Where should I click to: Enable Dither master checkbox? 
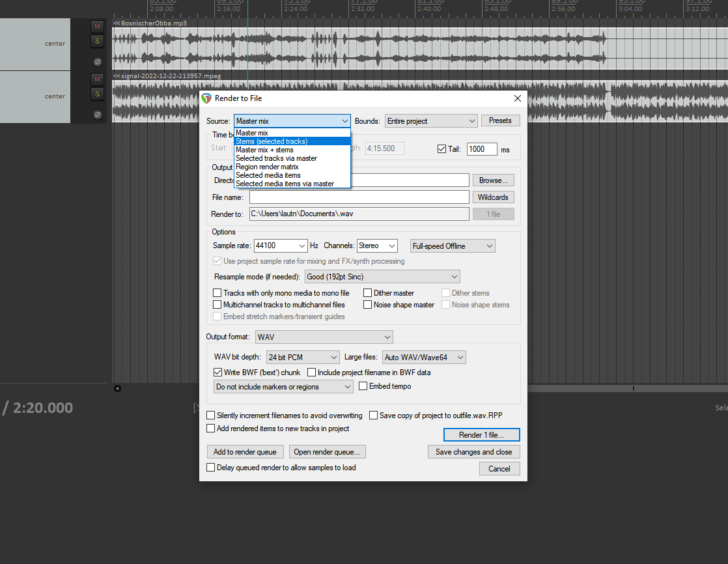(368, 293)
